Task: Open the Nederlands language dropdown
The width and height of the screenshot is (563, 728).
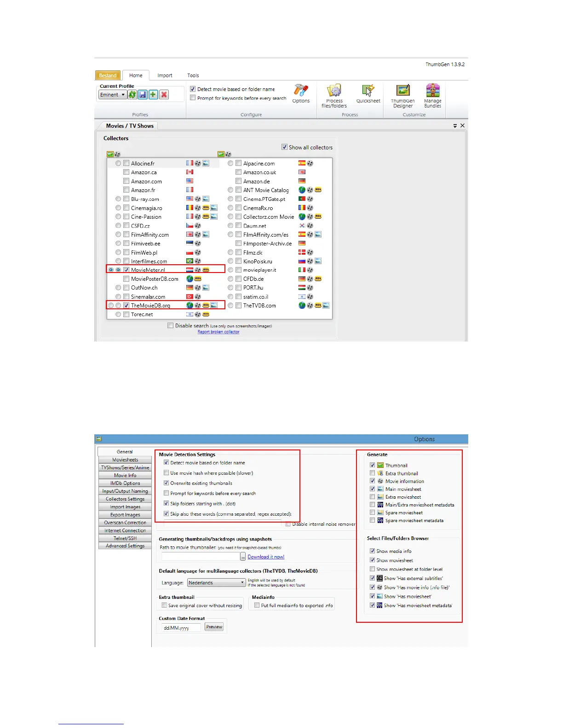Action: tap(216, 582)
